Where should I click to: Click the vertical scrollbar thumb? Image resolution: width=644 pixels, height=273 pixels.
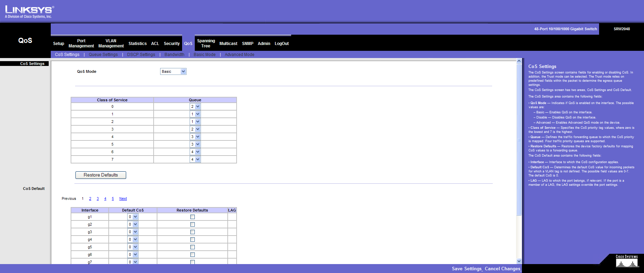click(x=519, y=139)
